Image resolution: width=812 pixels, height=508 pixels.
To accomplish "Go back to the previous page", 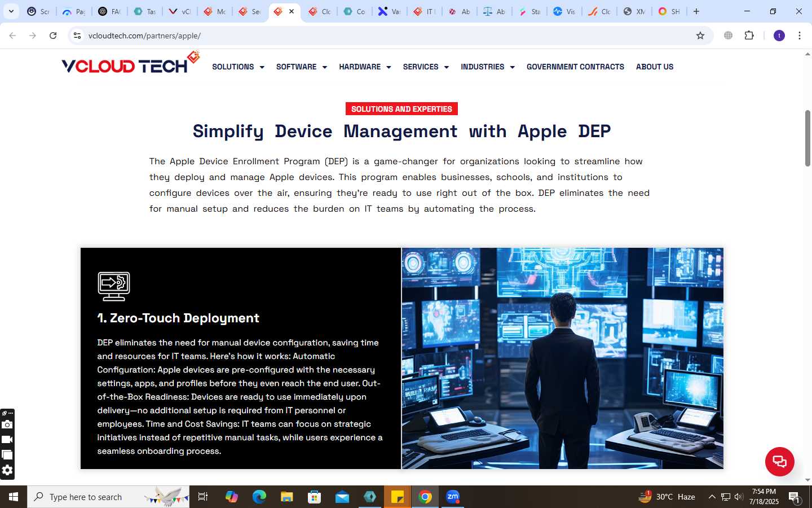I will pyautogui.click(x=12, y=36).
